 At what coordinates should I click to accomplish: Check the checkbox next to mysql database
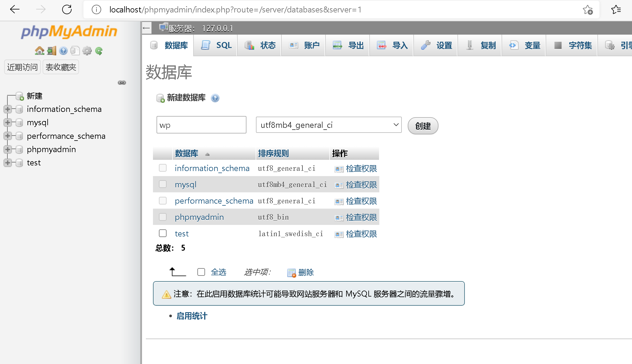click(162, 184)
